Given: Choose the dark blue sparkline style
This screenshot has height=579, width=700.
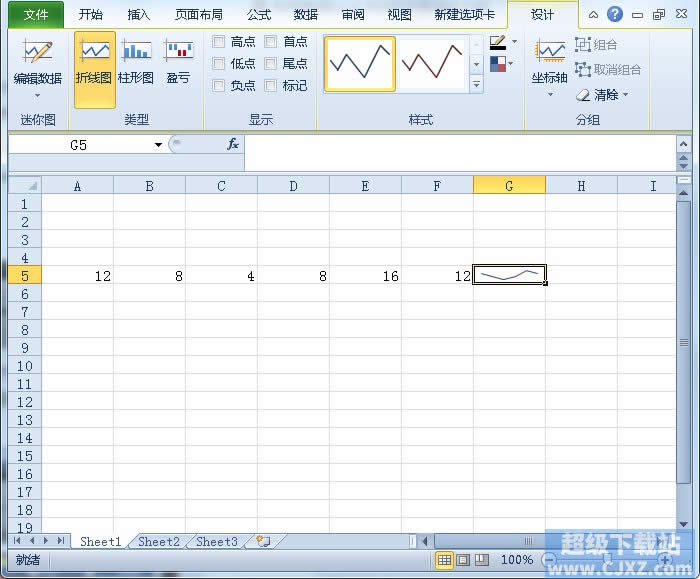Looking at the screenshot, I should click(360, 64).
